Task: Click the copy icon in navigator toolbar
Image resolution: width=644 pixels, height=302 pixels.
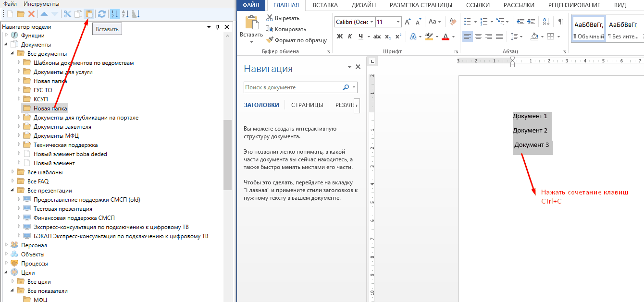Action: pos(78,14)
